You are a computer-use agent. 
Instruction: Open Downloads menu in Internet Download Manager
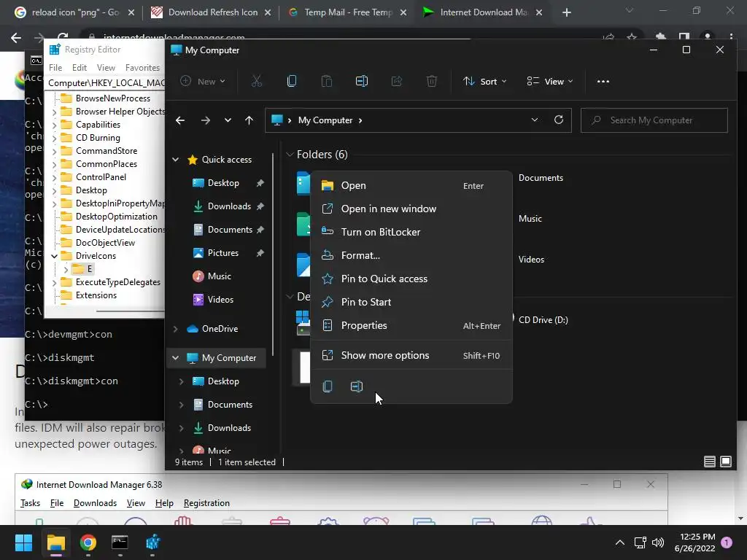[95, 503]
